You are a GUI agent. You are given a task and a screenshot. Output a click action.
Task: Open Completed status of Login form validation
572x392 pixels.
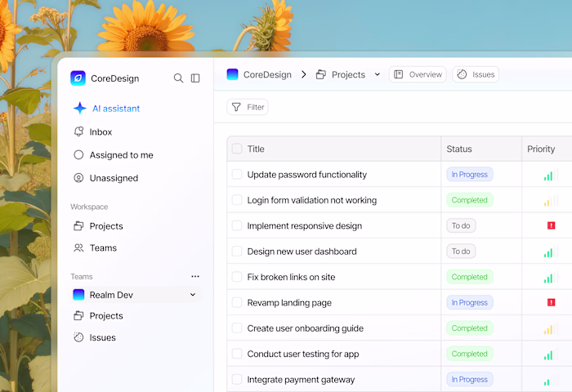tap(470, 200)
